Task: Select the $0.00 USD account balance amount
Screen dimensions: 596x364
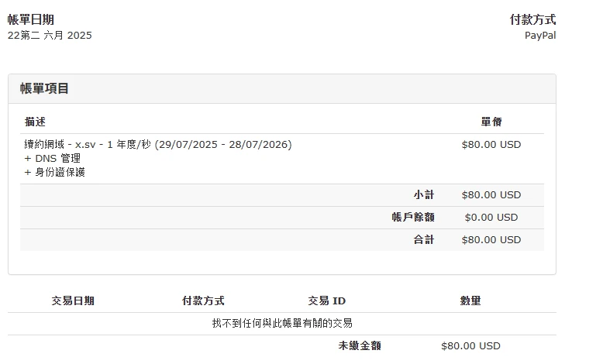Action: point(491,218)
